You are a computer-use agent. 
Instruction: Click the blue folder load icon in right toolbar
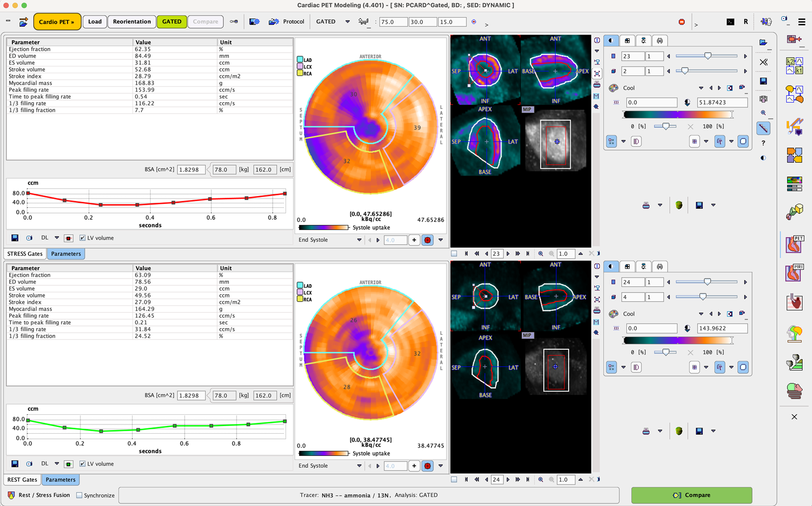pyautogui.click(x=763, y=42)
